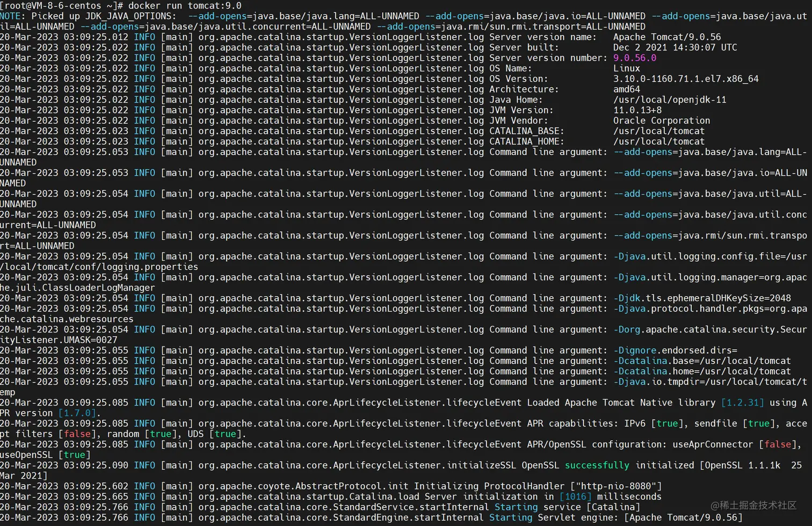The width and height of the screenshot is (812, 526).
Task: Click the 'docker run tomcat:9.0' command text
Action: tap(185, 6)
